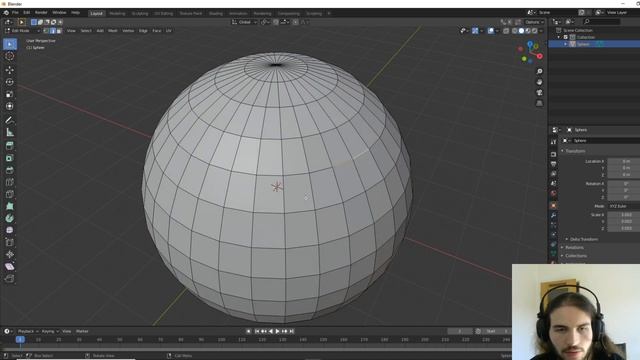Click the pan view hand icon
This screenshot has width=640, height=360.
pos(540,82)
